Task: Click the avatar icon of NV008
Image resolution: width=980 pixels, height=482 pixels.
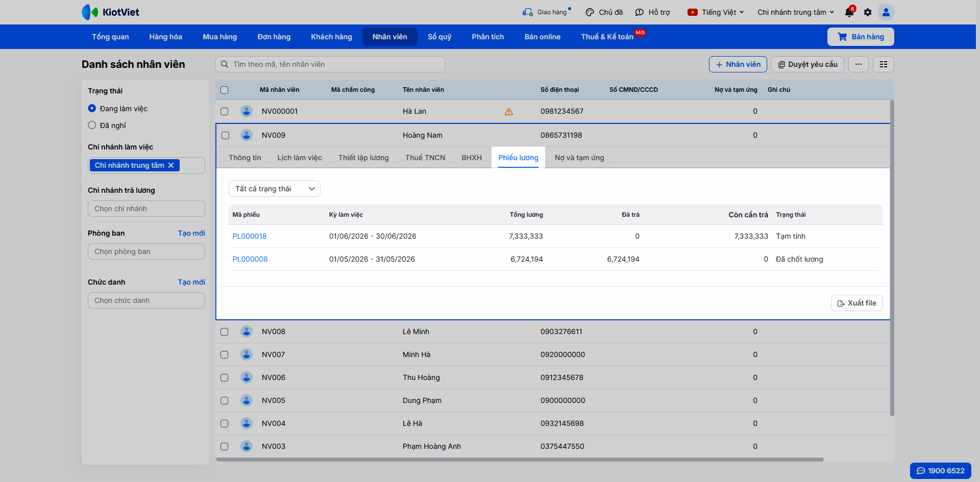Action: coord(247,332)
